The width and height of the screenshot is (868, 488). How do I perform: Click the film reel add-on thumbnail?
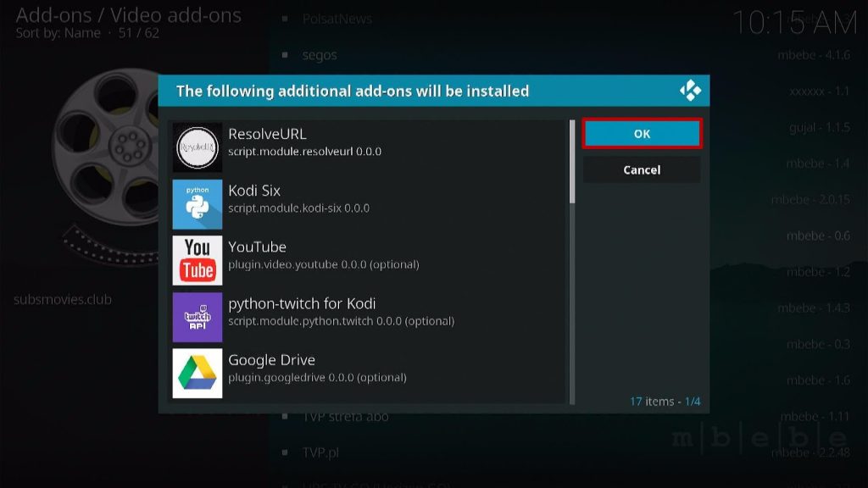pyautogui.click(x=105, y=166)
